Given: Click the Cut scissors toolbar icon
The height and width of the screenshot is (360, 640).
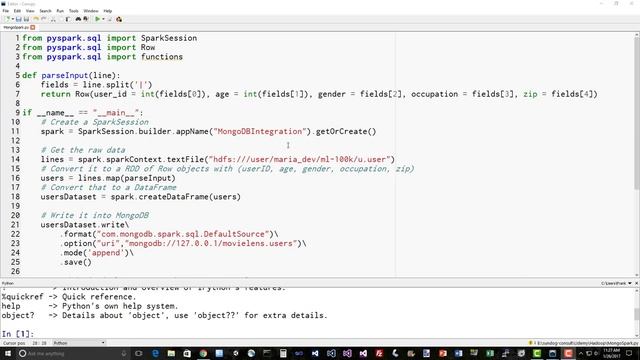Looking at the screenshot, I should (53, 19).
